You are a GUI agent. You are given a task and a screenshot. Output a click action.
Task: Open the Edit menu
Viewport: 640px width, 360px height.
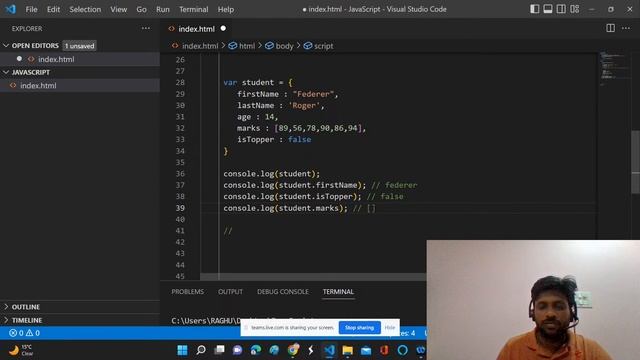(x=53, y=9)
